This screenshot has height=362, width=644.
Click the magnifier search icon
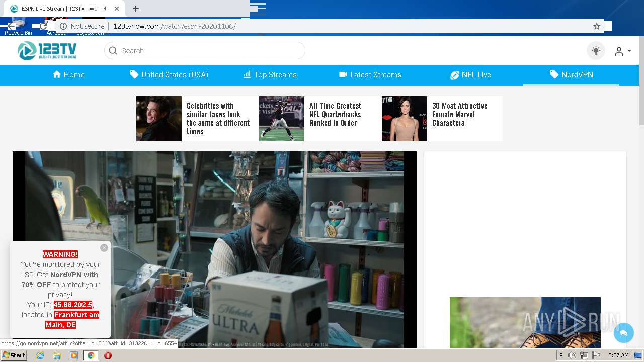coord(113,51)
